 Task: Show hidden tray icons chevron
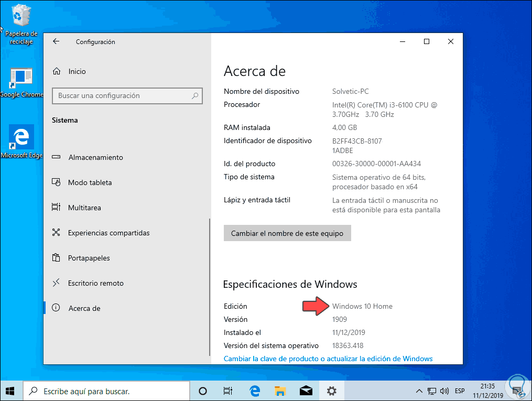pos(419,391)
